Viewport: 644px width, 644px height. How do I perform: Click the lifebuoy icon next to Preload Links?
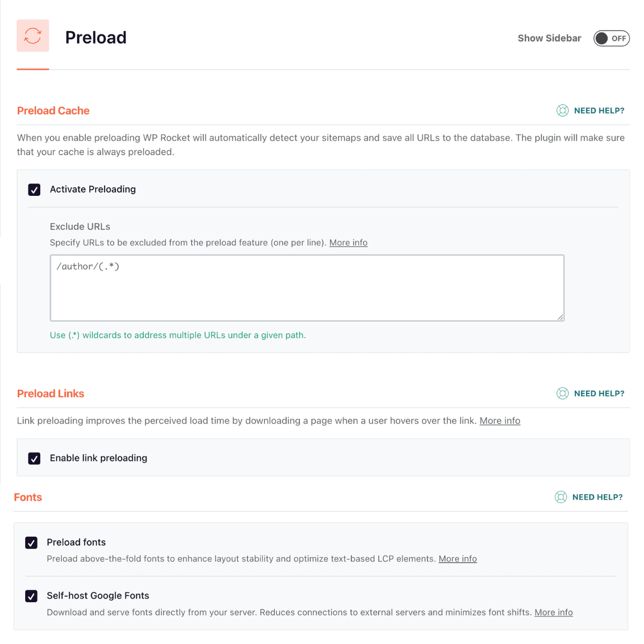point(562,393)
